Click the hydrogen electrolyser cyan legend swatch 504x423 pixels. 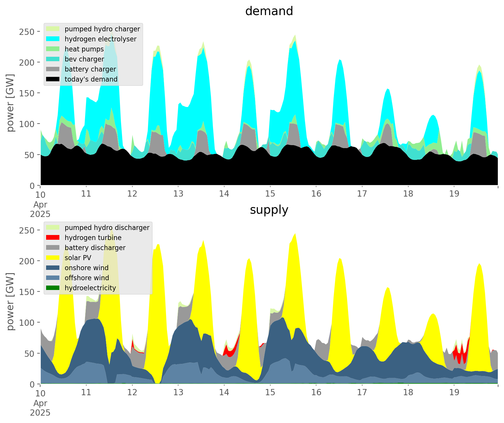53,39
